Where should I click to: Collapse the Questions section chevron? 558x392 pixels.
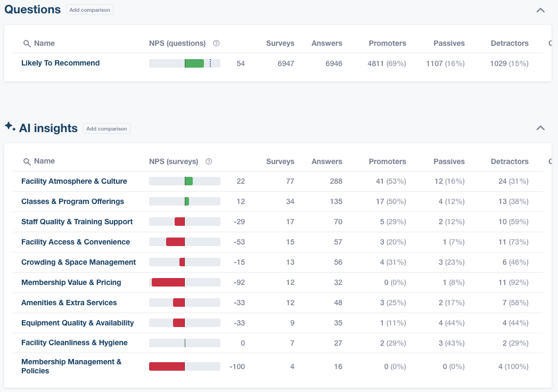click(x=540, y=10)
